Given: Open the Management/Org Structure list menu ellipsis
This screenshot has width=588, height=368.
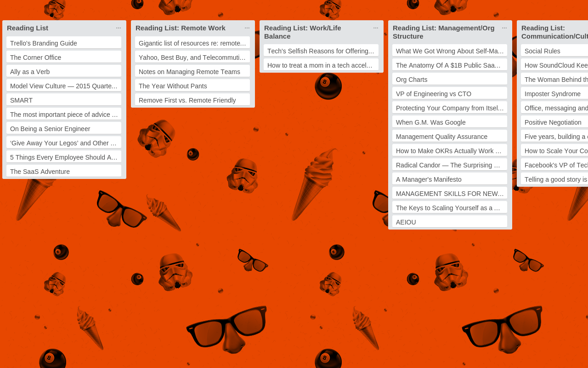Looking at the screenshot, I should [504, 28].
